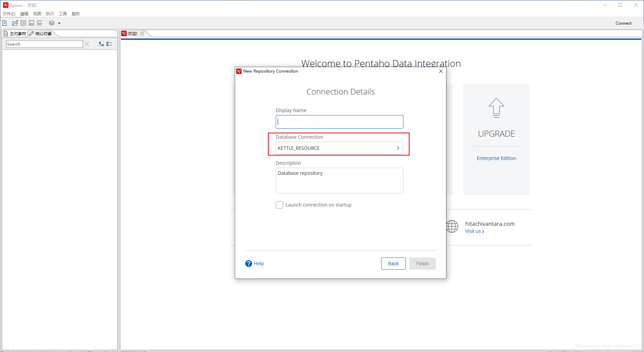The width and height of the screenshot is (644, 352).
Task: Click the Explore repository toolbar icon
Action: tap(23, 23)
